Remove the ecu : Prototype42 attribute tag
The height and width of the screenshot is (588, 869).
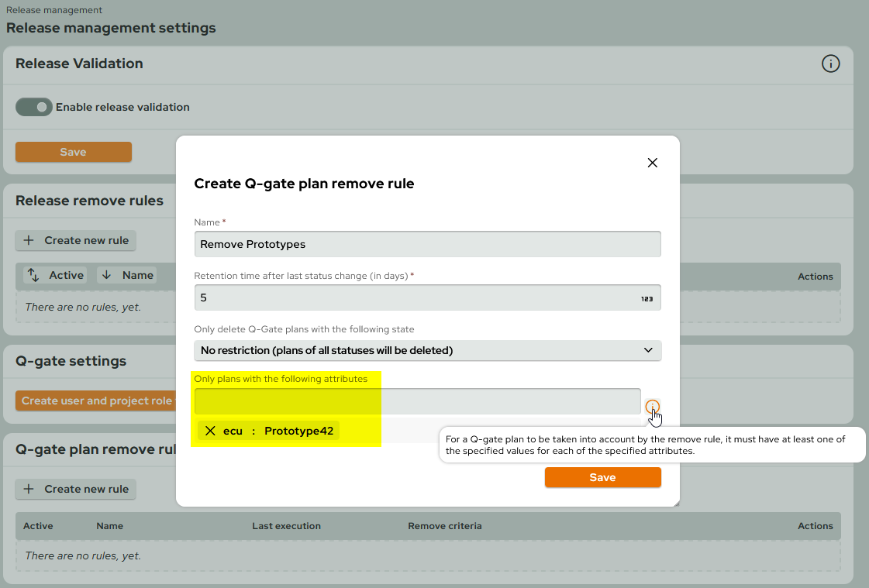point(210,431)
